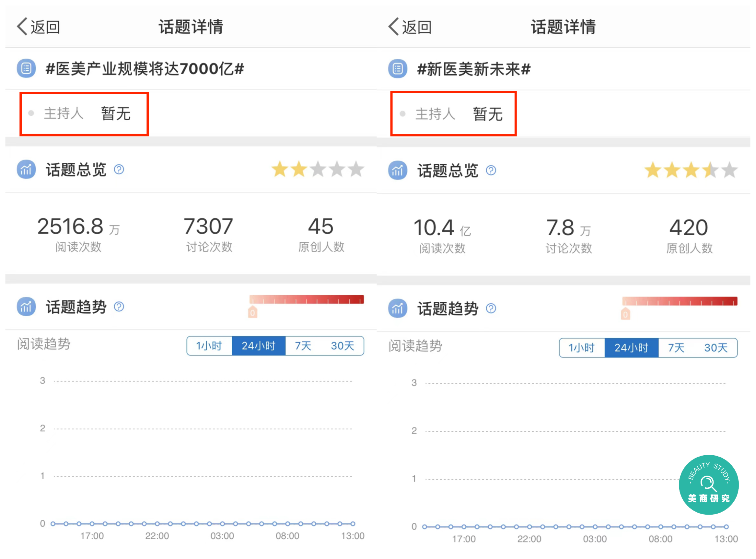Select 1小时 range in left panel

(209, 346)
